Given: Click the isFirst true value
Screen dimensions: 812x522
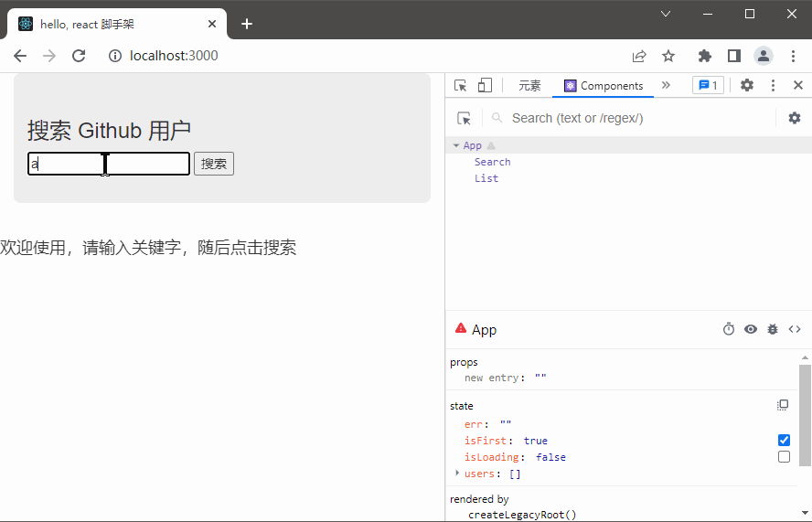Looking at the screenshot, I should click(536, 441).
